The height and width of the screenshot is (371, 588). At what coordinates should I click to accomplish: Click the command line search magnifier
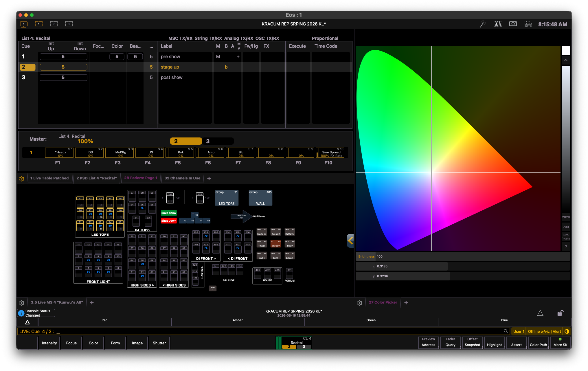[506, 331]
